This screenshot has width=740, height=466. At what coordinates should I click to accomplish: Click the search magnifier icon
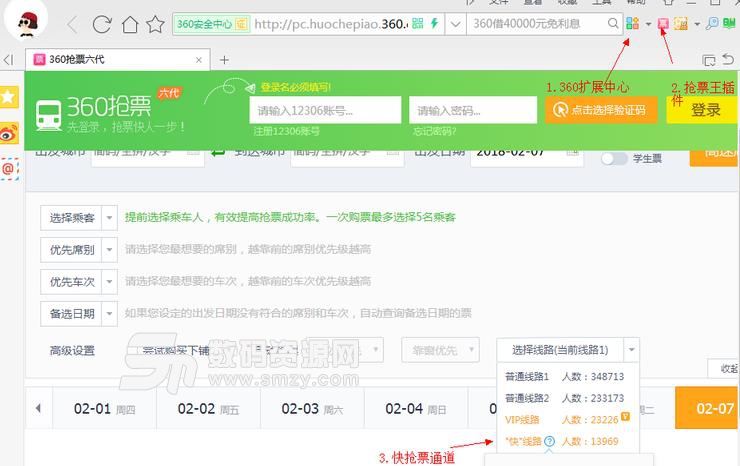[613, 23]
